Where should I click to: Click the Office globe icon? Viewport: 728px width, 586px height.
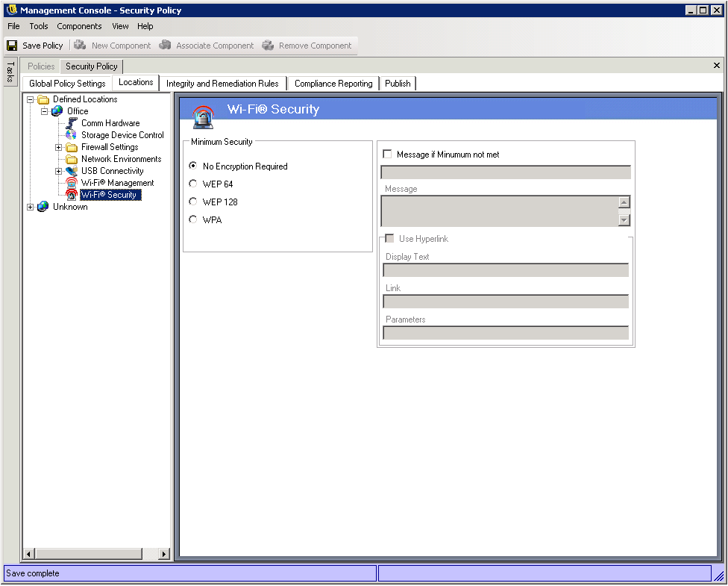57,111
